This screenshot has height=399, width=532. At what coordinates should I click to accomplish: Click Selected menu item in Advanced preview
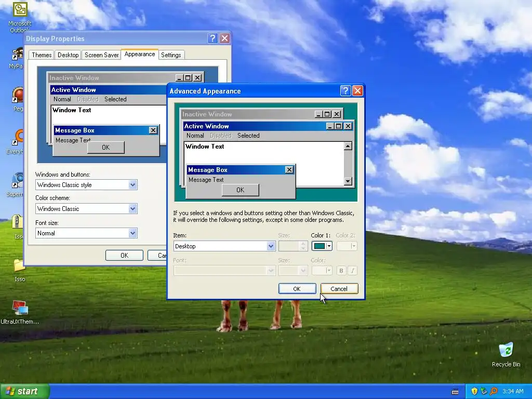[x=248, y=136]
